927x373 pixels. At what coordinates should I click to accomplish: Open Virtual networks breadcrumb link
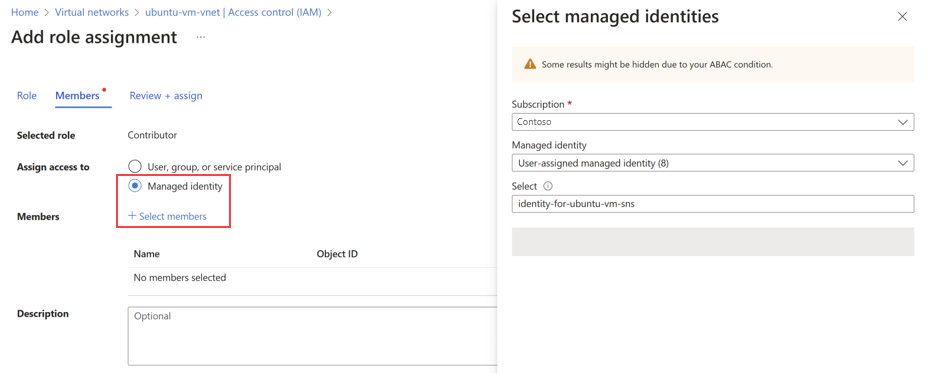click(x=92, y=12)
